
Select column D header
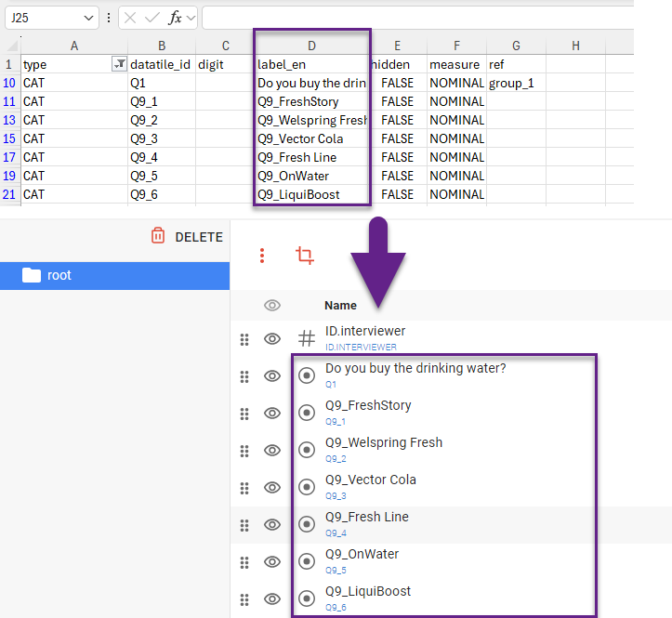[311, 46]
